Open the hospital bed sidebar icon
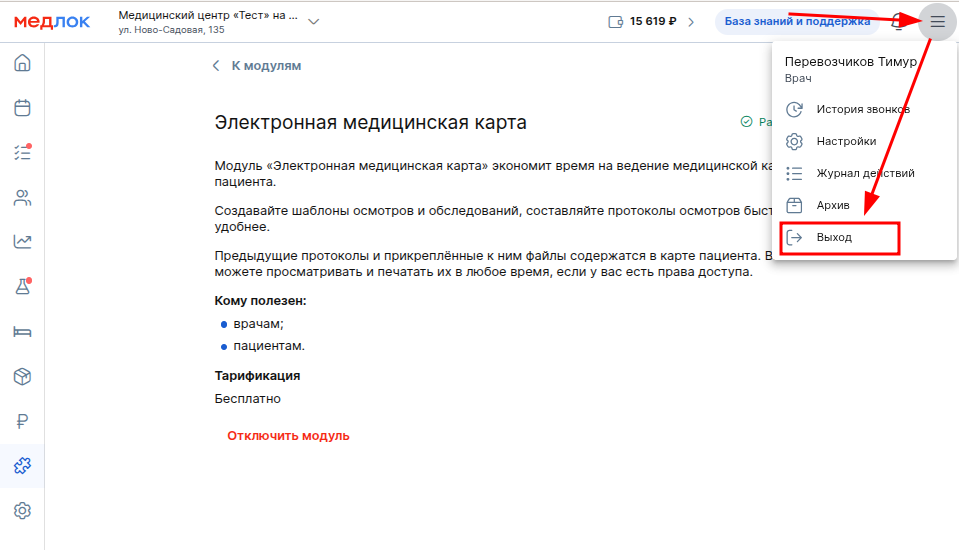 tap(22, 331)
